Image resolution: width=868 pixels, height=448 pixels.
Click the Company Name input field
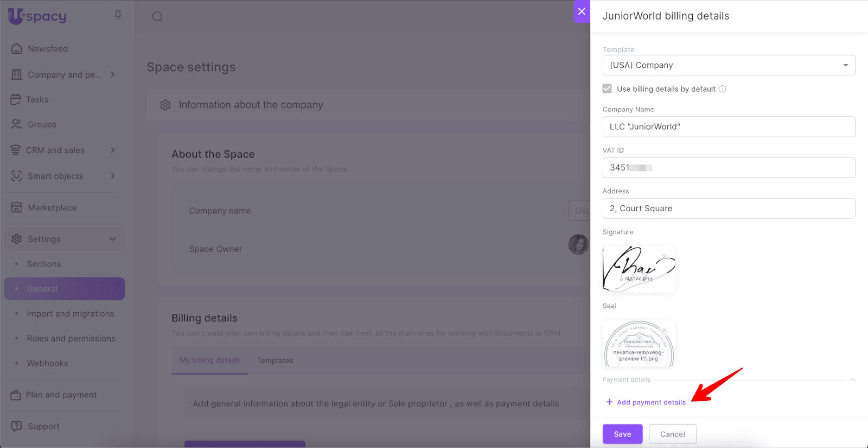coord(729,127)
